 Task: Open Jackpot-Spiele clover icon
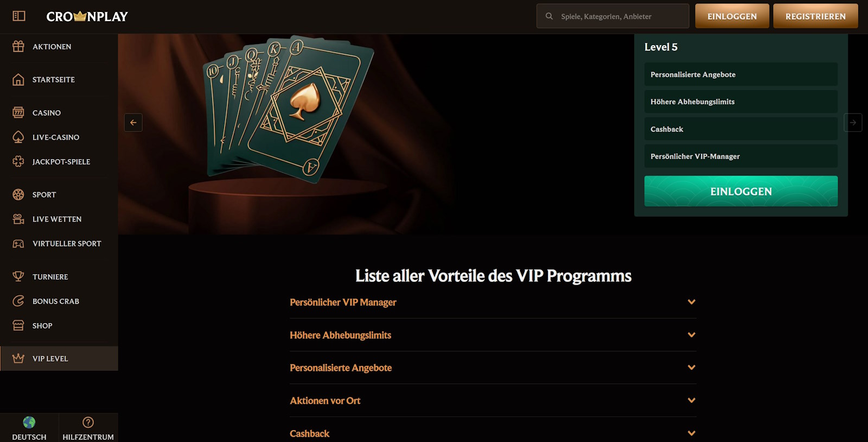tap(18, 161)
